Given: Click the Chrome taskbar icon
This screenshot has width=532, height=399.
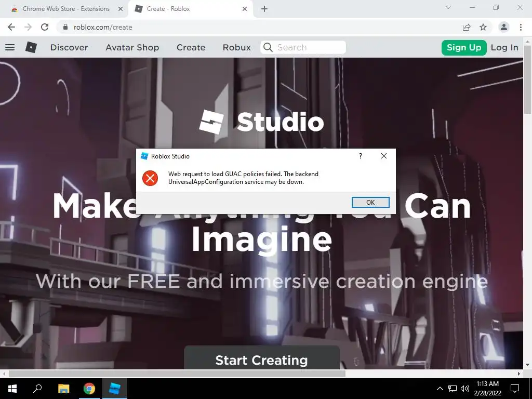Looking at the screenshot, I should tap(89, 389).
